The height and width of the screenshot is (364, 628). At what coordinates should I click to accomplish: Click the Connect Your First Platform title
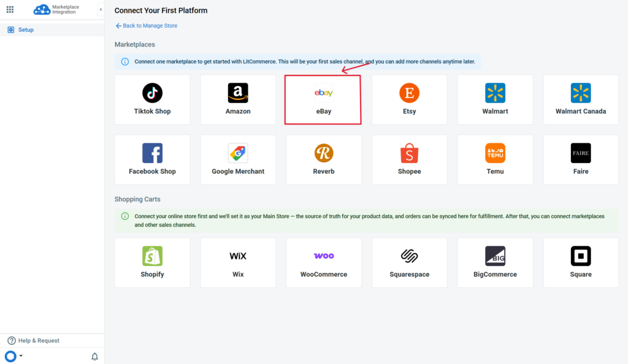click(161, 10)
